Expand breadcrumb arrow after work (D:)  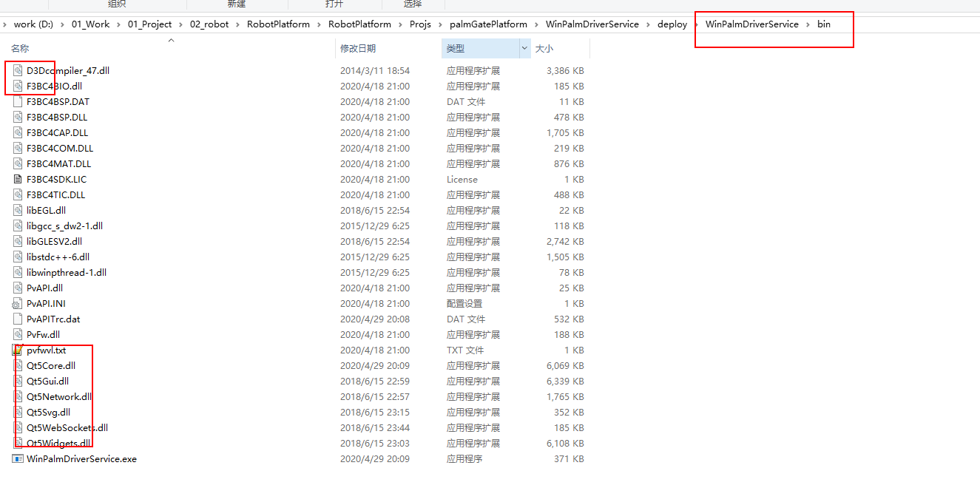pos(64,24)
